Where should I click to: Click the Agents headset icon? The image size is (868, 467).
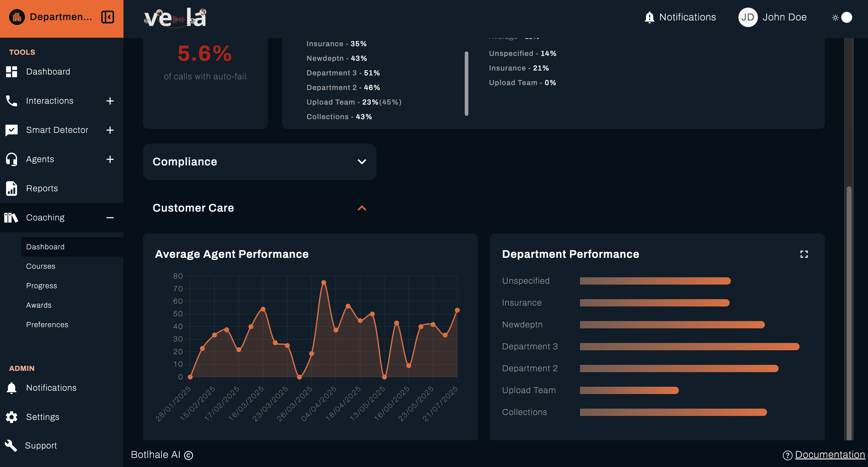(12, 159)
